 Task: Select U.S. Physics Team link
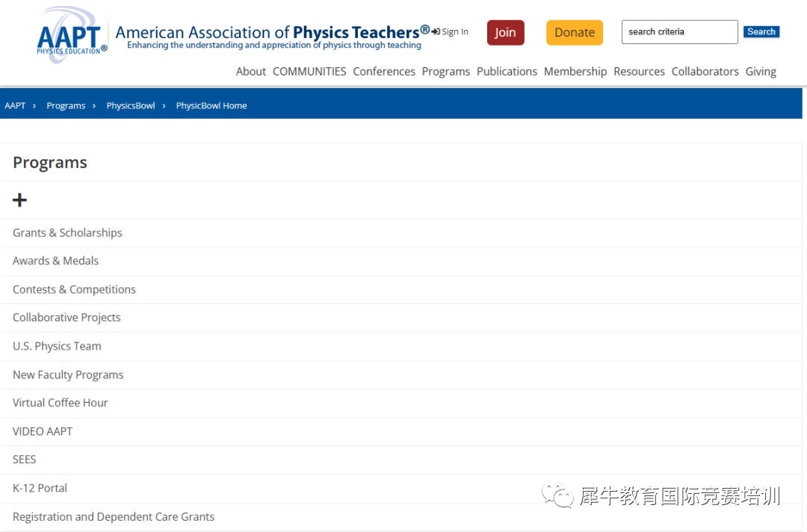pos(57,346)
